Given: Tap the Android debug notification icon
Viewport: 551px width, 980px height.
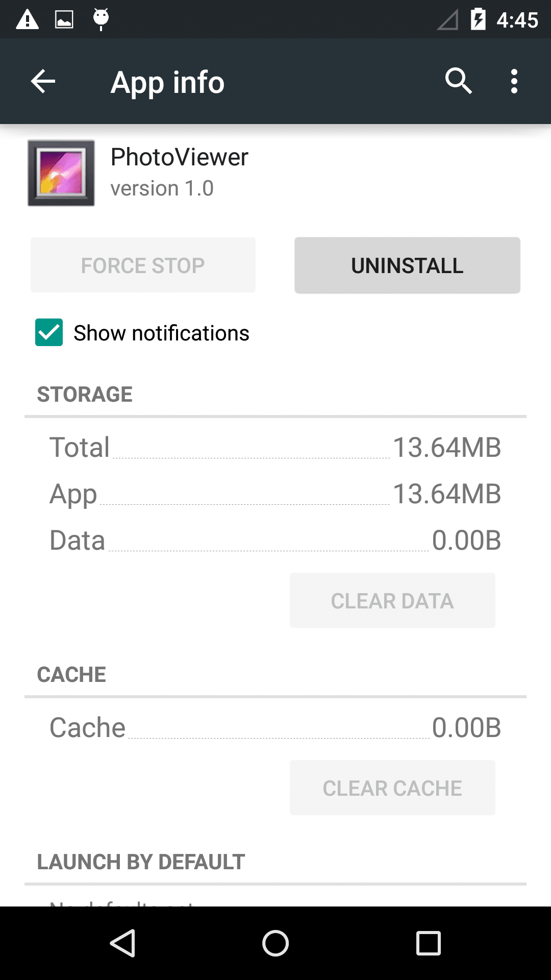Looking at the screenshot, I should (x=101, y=19).
